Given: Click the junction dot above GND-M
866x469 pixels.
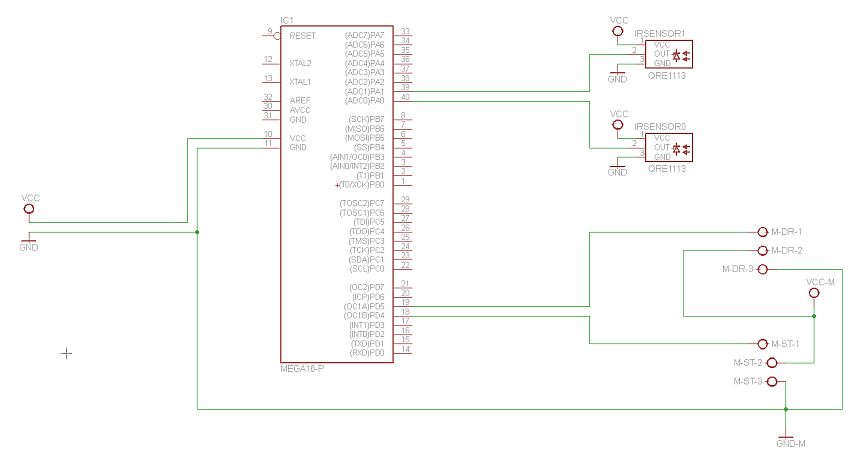Looking at the screenshot, I should coord(786,409).
